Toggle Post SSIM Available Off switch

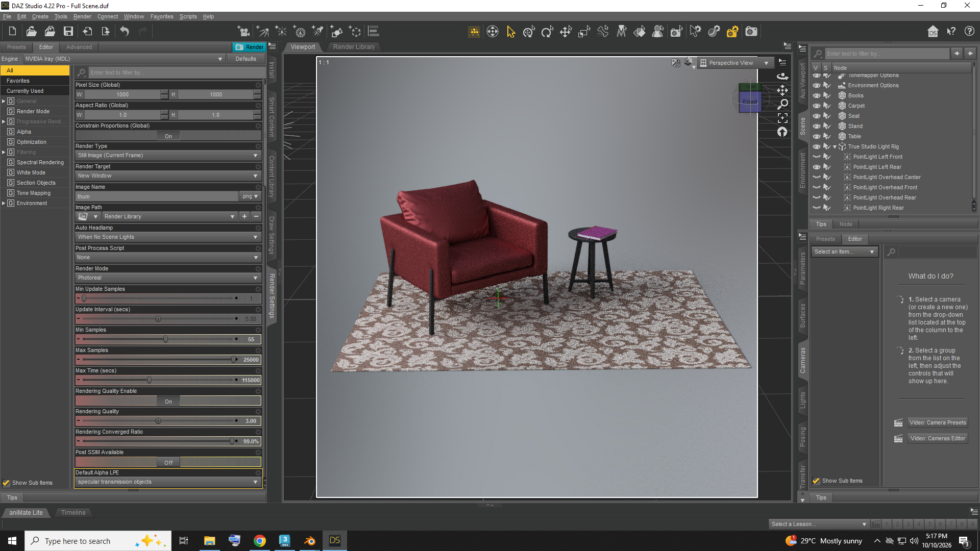point(168,463)
